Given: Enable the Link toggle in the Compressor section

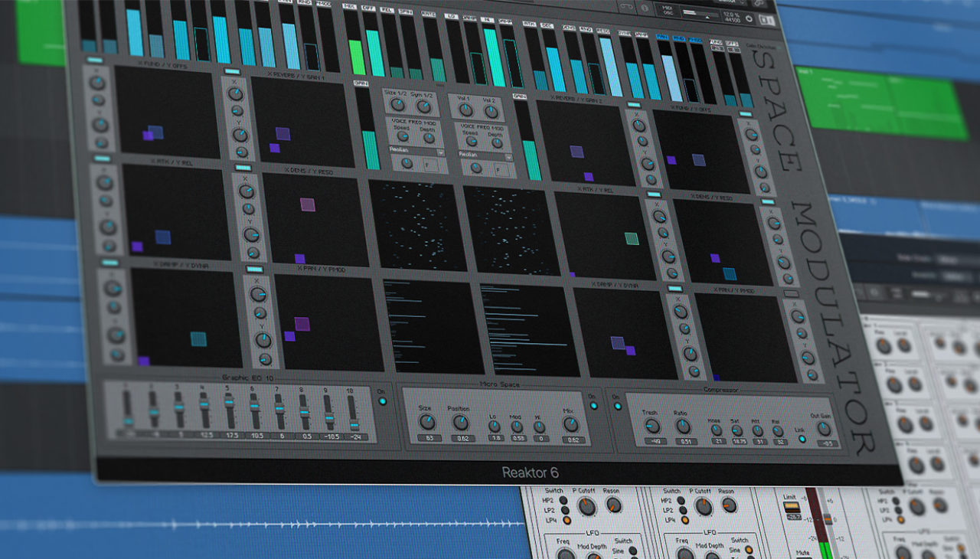Looking at the screenshot, I should pos(802,440).
